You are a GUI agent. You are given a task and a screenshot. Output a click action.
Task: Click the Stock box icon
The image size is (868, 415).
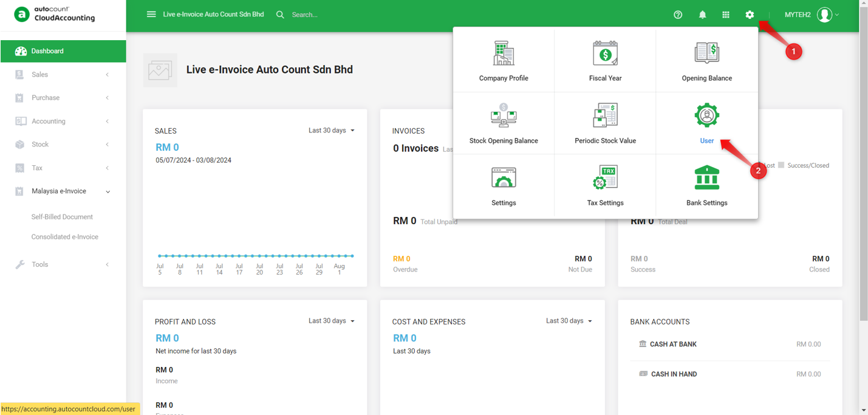click(19, 145)
